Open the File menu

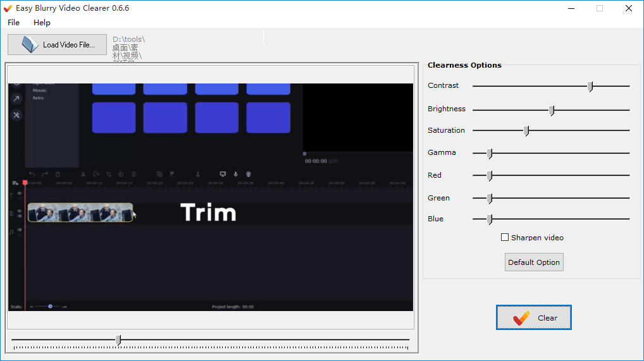13,23
